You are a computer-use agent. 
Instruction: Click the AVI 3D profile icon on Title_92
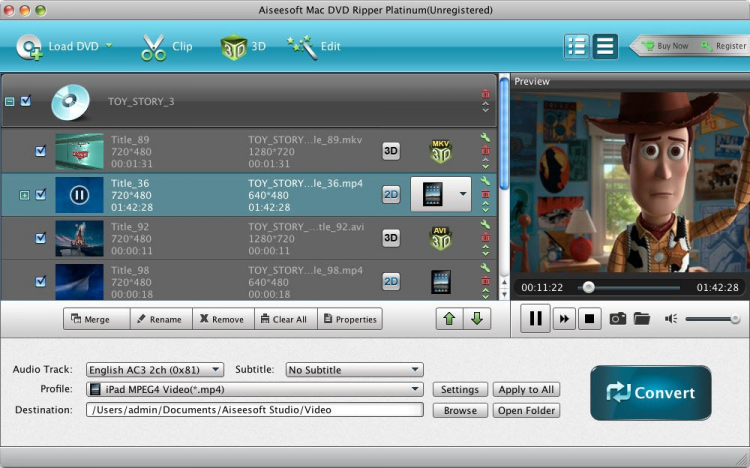441,238
